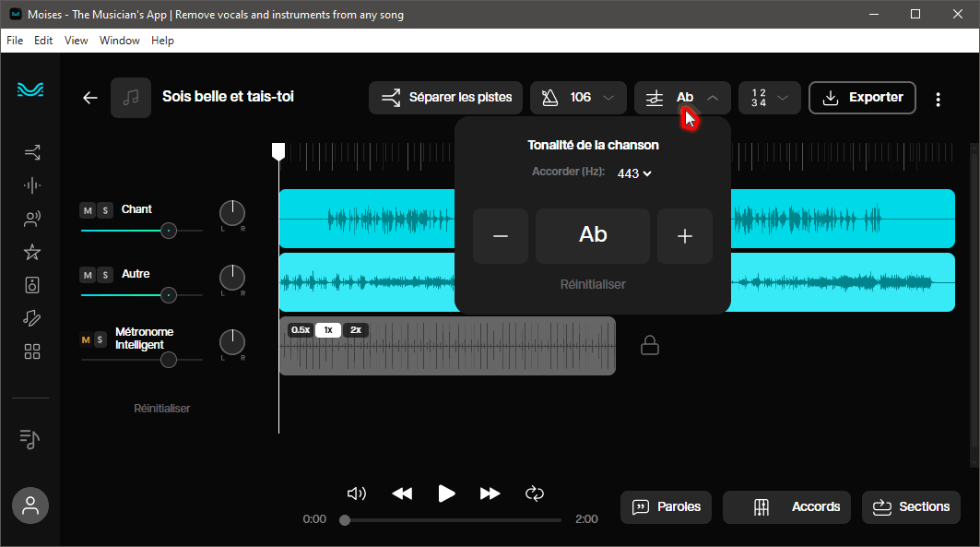
Task: Click the rewind playback icon
Action: click(402, 493)
